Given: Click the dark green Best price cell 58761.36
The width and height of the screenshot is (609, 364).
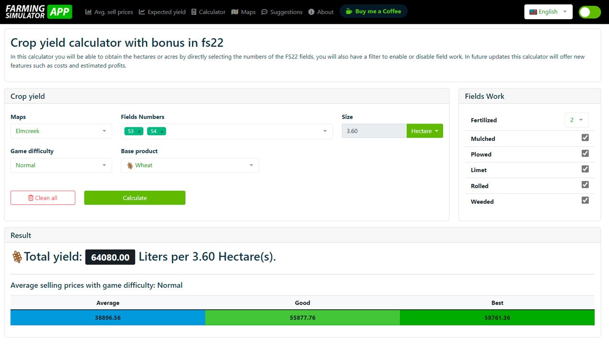Looking at the screenshot, I should (497, 318).
